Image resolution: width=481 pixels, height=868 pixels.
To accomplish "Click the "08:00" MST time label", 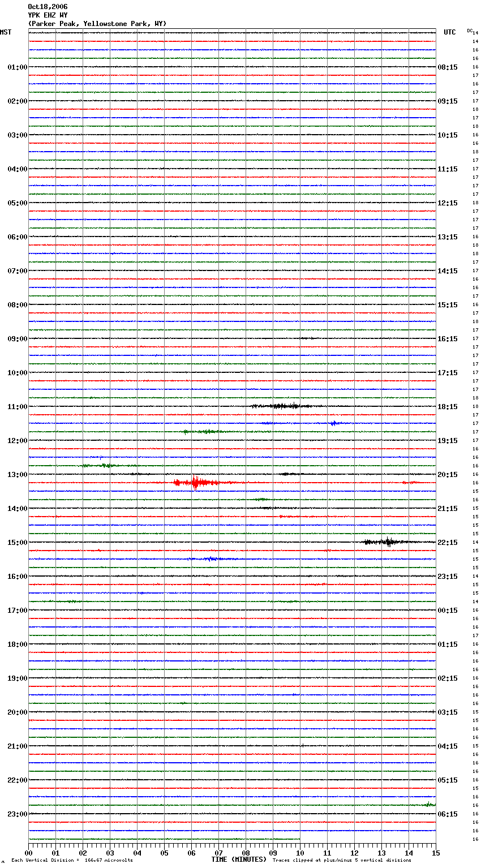I will [x=17, y=305].
